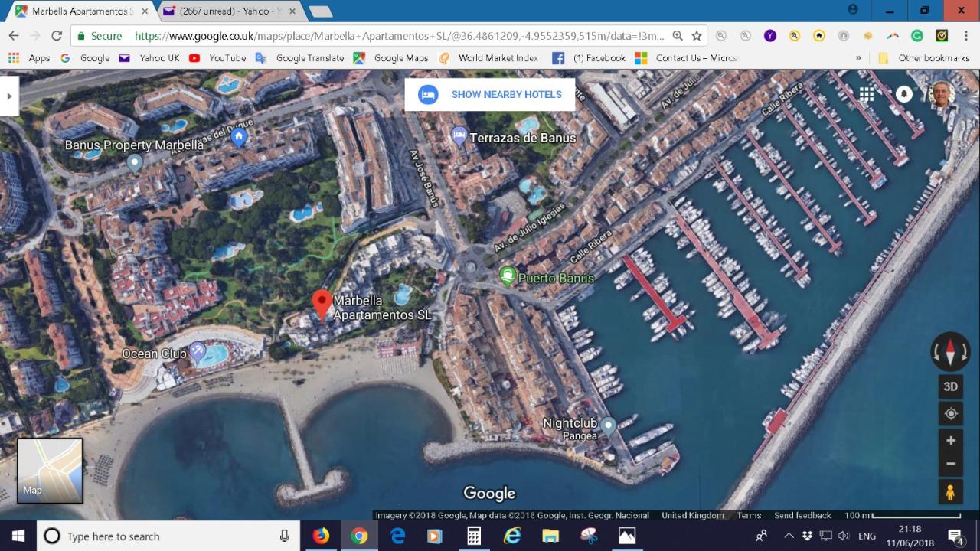Open Facebook bookmark
This screenshot has width=980, height=551.
pos(589,58)
